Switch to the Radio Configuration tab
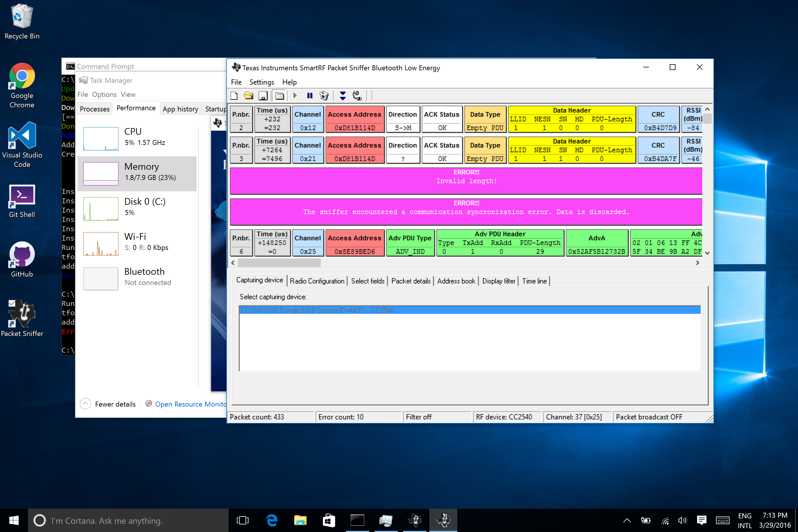Viewport: 798px width, 532px height. tap(317, 281)
